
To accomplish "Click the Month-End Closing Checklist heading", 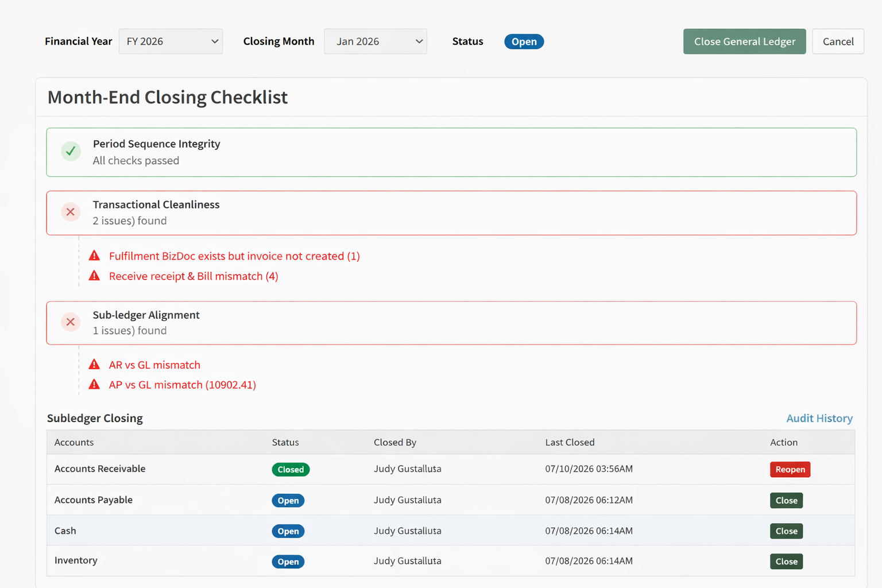I will [168, 97].
